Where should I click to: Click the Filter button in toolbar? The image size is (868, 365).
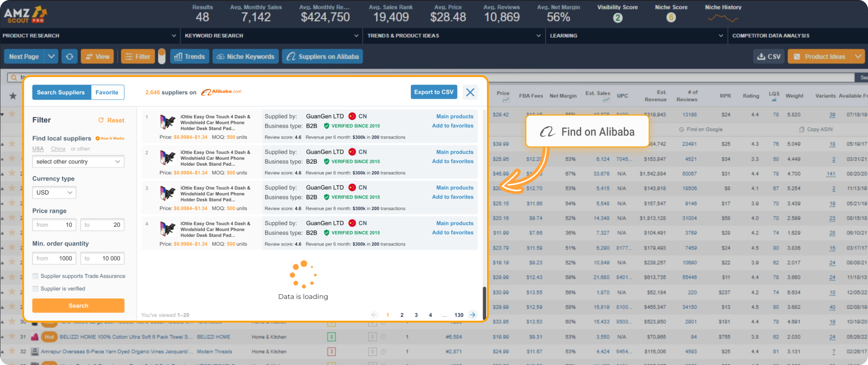(x=138, y=56)
